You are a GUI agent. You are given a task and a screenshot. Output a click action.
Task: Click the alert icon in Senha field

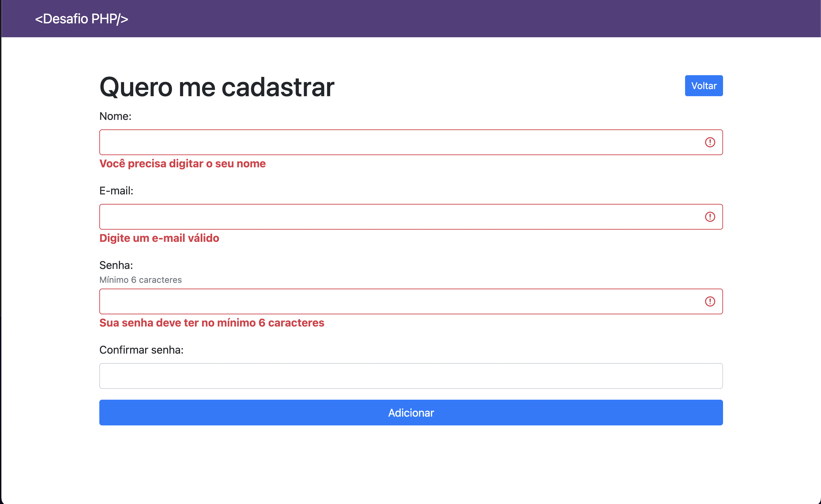point(710,301)
